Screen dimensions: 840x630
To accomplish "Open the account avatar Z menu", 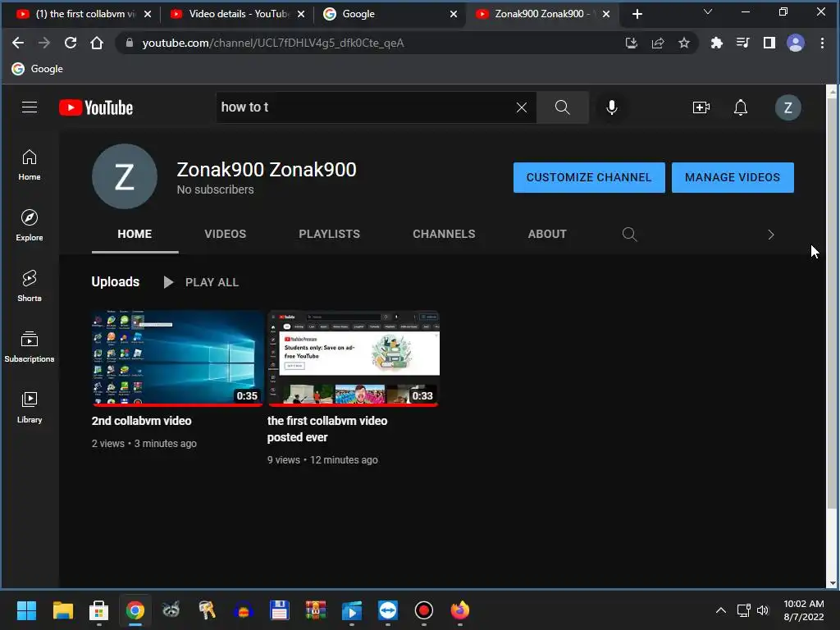I will (x=788, y=107).
